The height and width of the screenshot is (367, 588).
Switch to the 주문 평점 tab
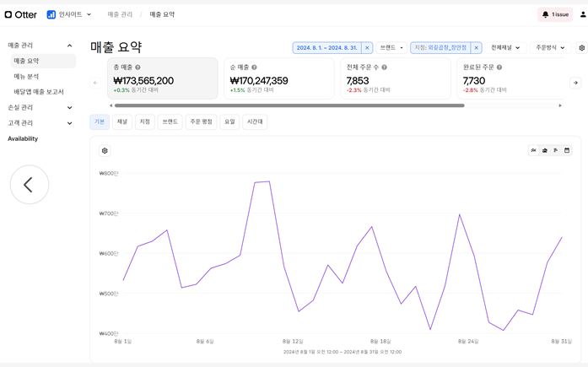(201, 121)
